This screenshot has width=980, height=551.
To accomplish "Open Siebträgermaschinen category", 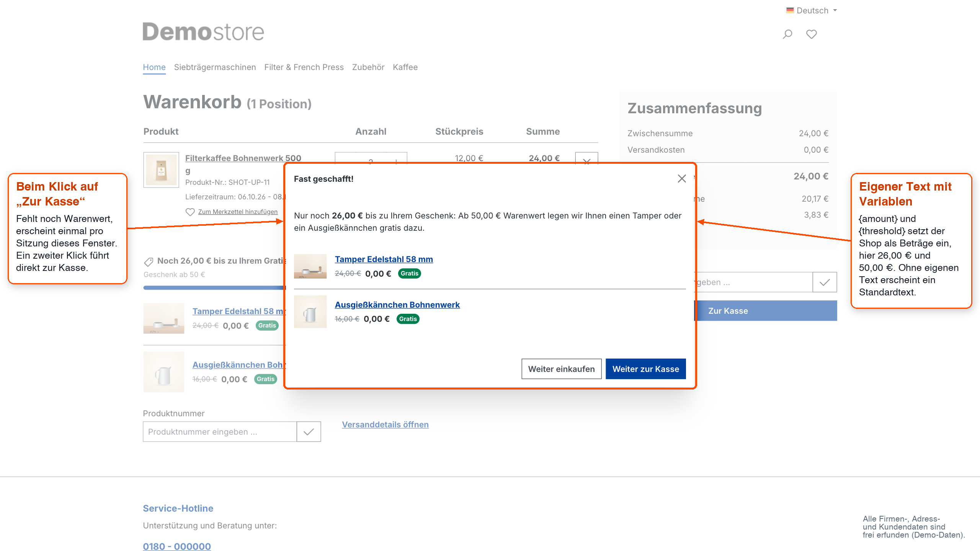I will [x=215, y=67].
